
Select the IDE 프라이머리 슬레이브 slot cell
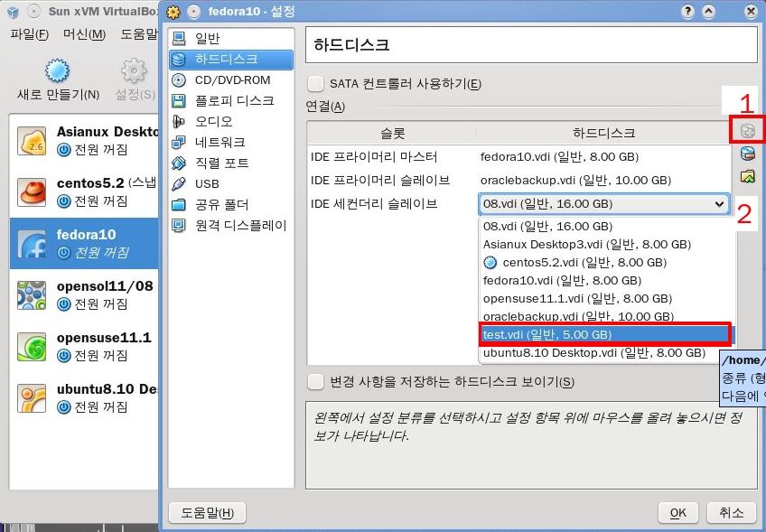[392, 181]
